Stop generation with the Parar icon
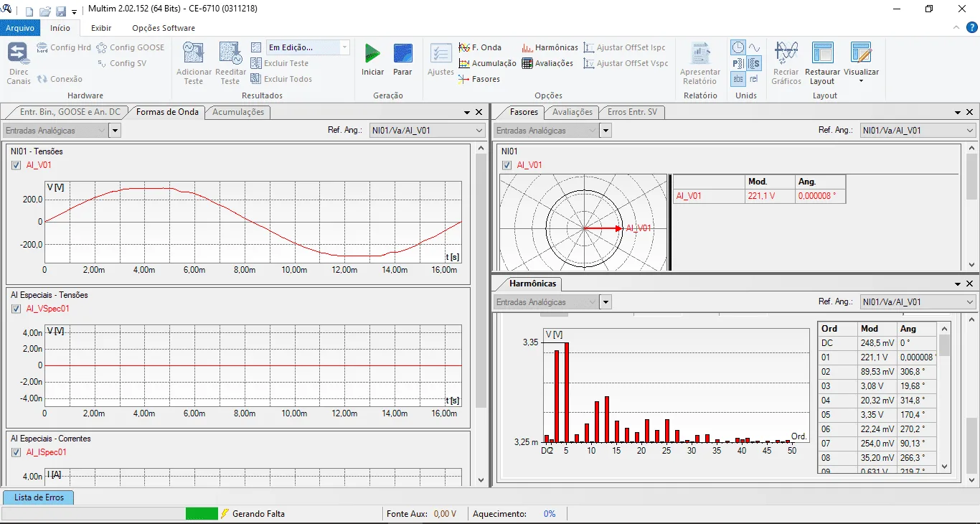This screenshot has height=524, width=980. coord(403,54)
